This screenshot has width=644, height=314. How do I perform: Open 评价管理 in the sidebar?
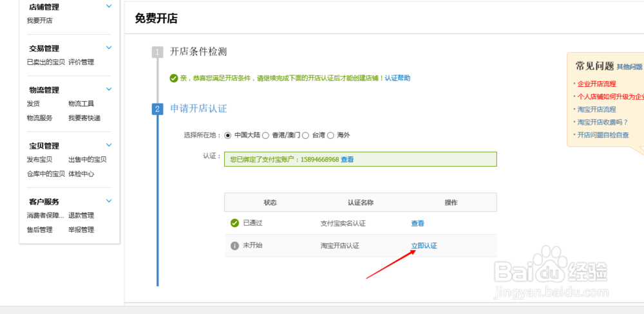(81, 62)
